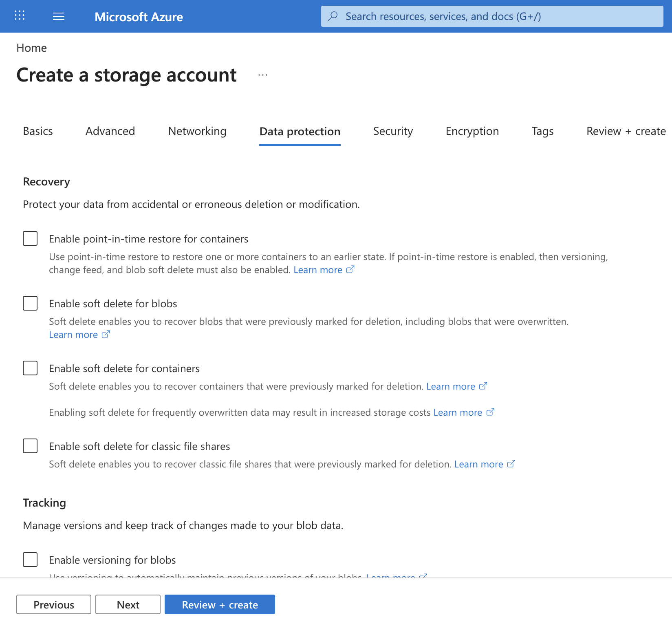Open Learn more about point-in-time restore

(318, 270)
